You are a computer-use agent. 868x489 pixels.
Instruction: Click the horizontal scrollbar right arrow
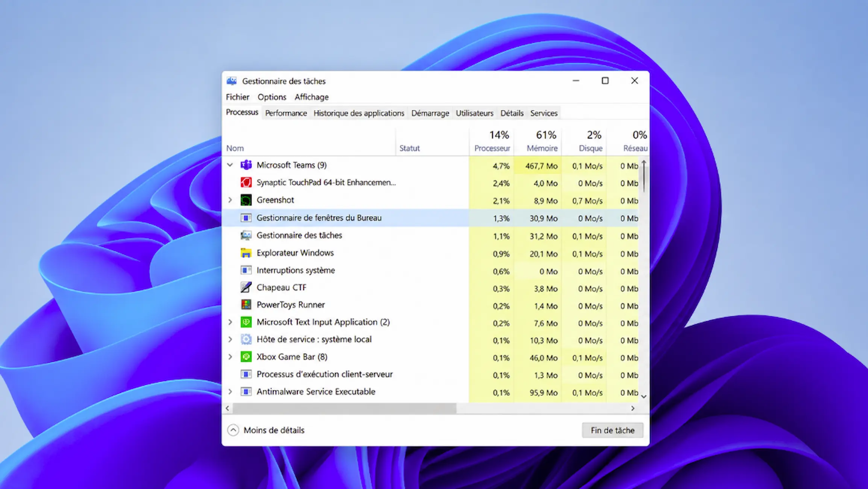633,409
